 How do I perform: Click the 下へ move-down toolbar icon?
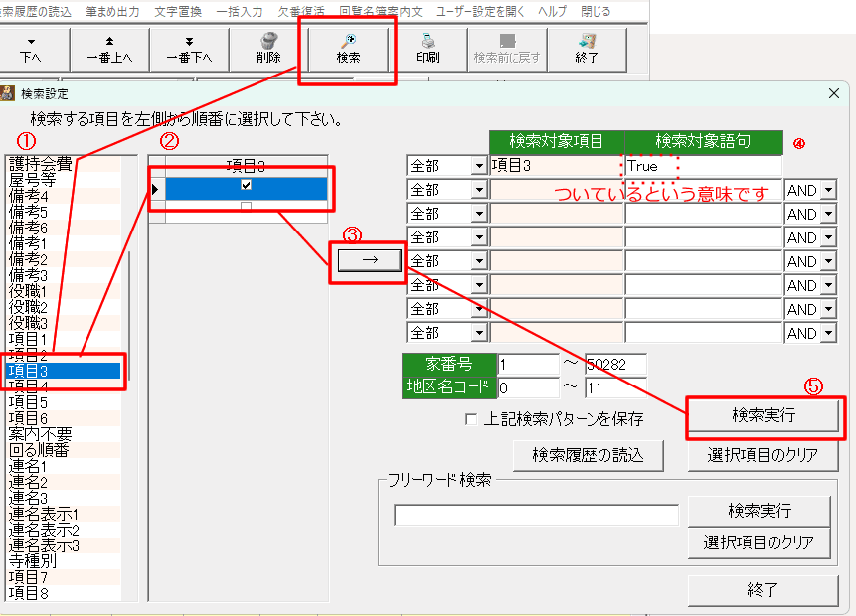30,42
